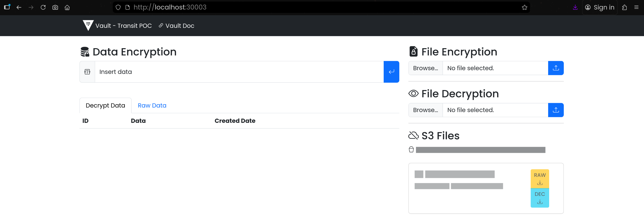Select the Decrypt Data tab
The width and height of the screenshot is (644, 223).
105,105
